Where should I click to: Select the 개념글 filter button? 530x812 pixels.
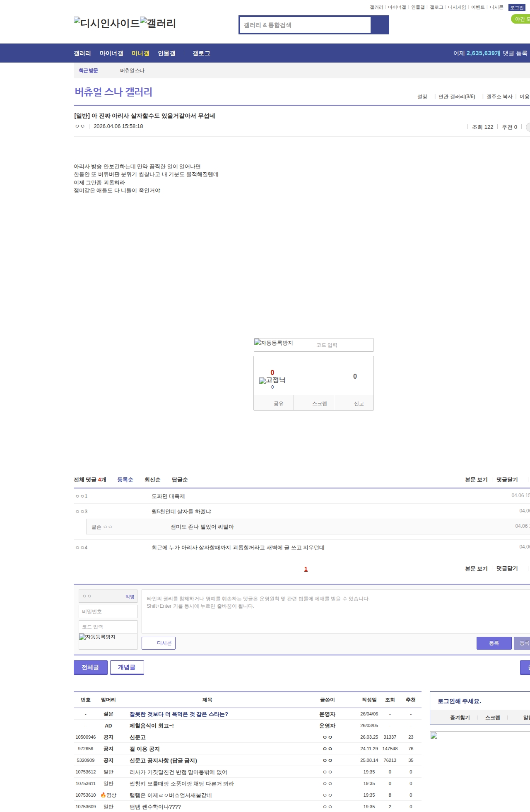(127, 667)
